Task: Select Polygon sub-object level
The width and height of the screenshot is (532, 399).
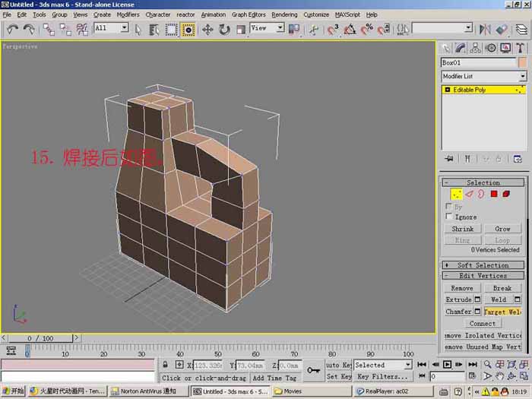Action: tap(494, 194)
